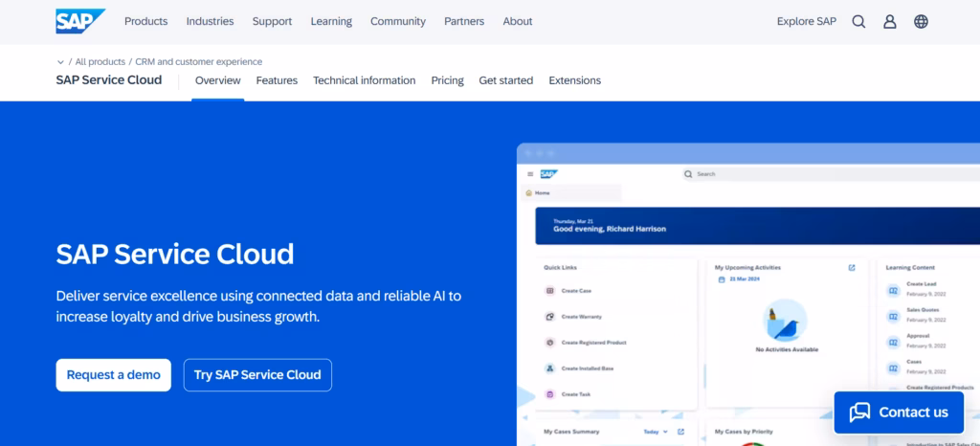Click the Create Case text in Quick Links
Screen dimensions: 980x446
pyautogui.click(x=576, y=290)
